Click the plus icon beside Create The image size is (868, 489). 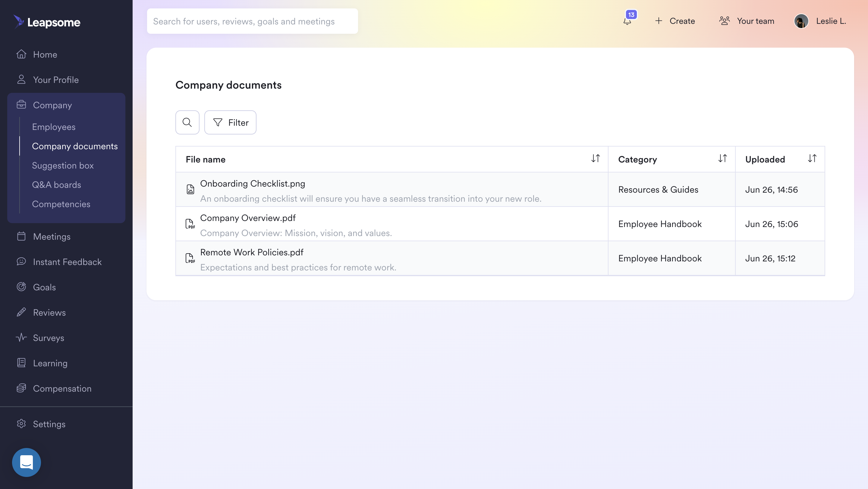[x=659, y=21]
